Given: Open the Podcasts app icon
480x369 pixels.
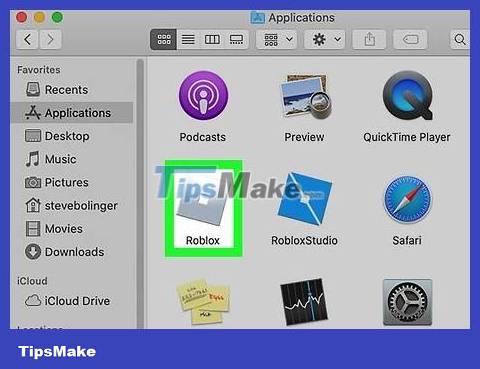Looking at the screenshot, I should point(203,95).
